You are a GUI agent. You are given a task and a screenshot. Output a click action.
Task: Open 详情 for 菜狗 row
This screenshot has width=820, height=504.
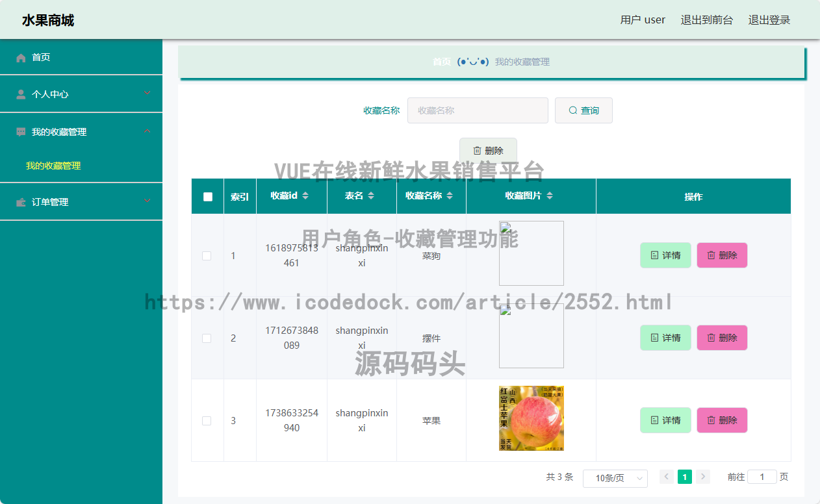665,255
